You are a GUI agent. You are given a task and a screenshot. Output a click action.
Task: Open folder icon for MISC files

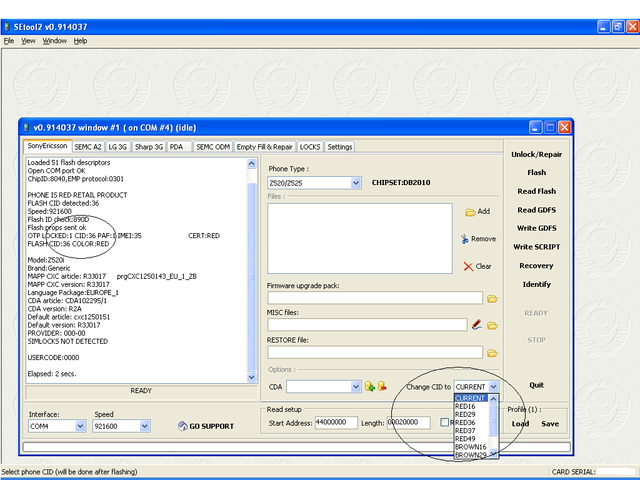492,326
